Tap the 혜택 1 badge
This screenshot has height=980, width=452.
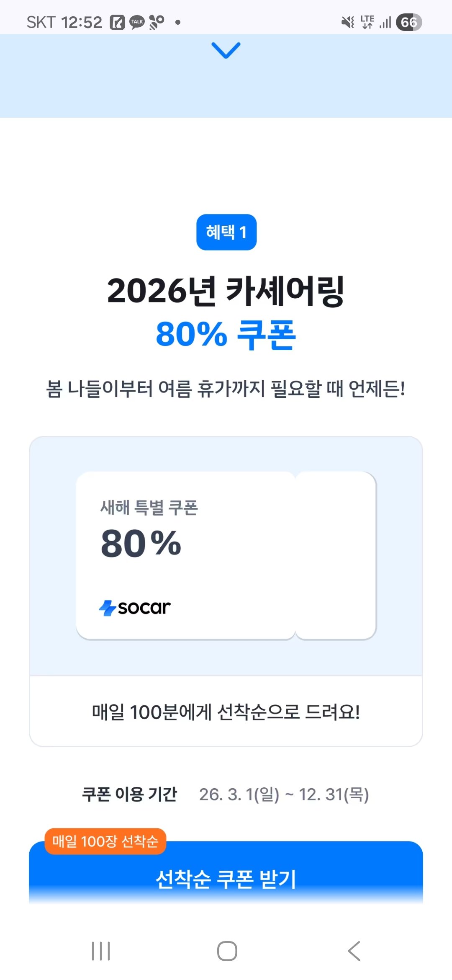226,232
